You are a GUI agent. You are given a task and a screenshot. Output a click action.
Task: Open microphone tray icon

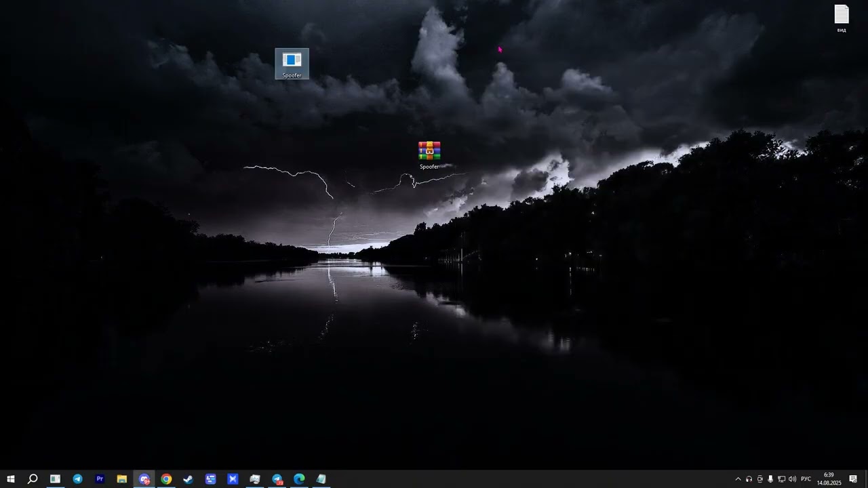(x=770, y=479)
